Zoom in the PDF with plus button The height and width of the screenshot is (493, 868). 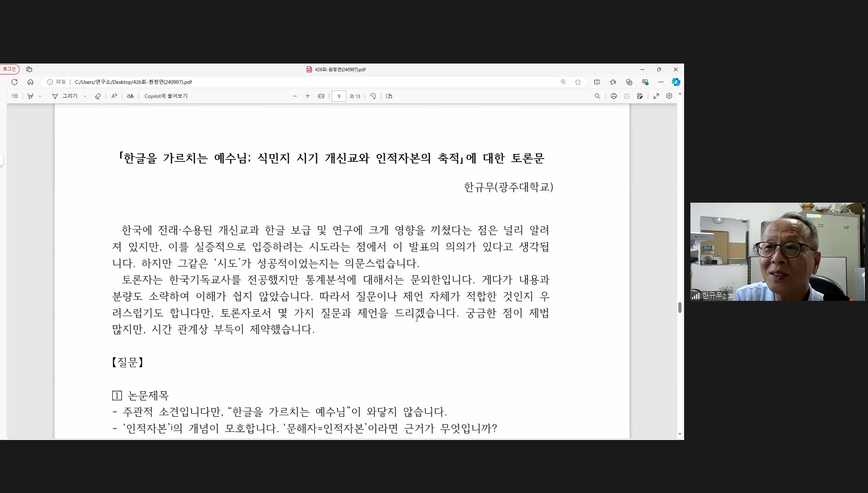coord(308,96)
